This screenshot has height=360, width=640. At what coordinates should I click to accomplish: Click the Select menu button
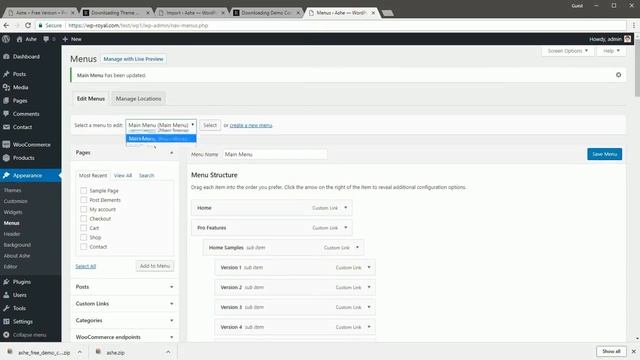tap(210, 125)
